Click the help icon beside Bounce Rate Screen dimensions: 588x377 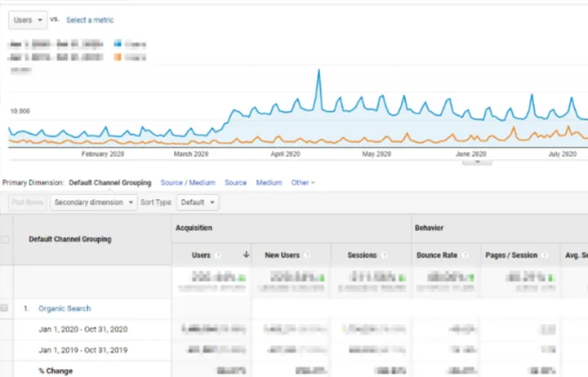pyautogui.click(x=465, y=255)
